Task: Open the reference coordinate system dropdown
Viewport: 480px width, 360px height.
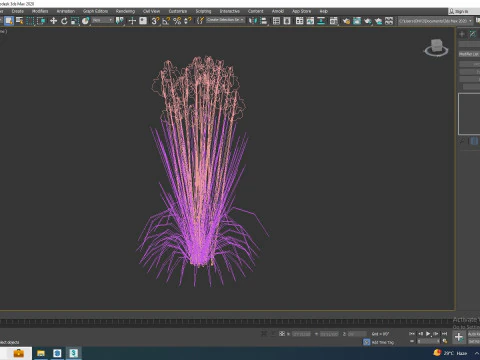Action: 103,21
